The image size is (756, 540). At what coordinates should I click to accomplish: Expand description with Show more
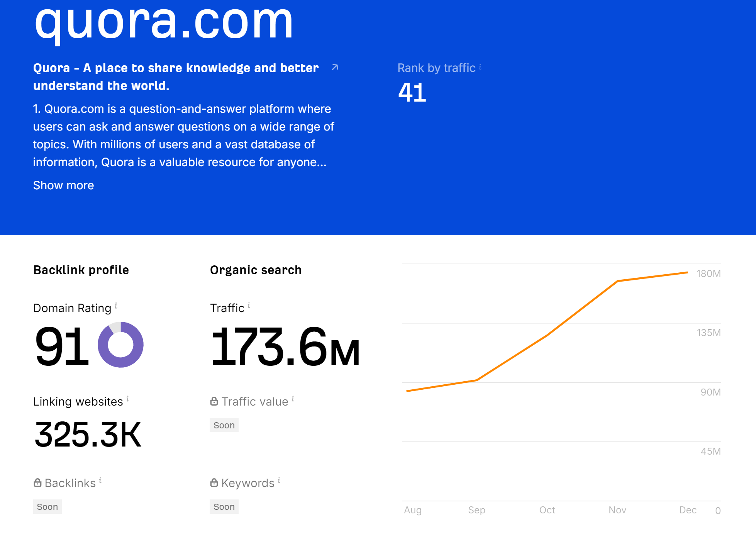tap(63, 185)
